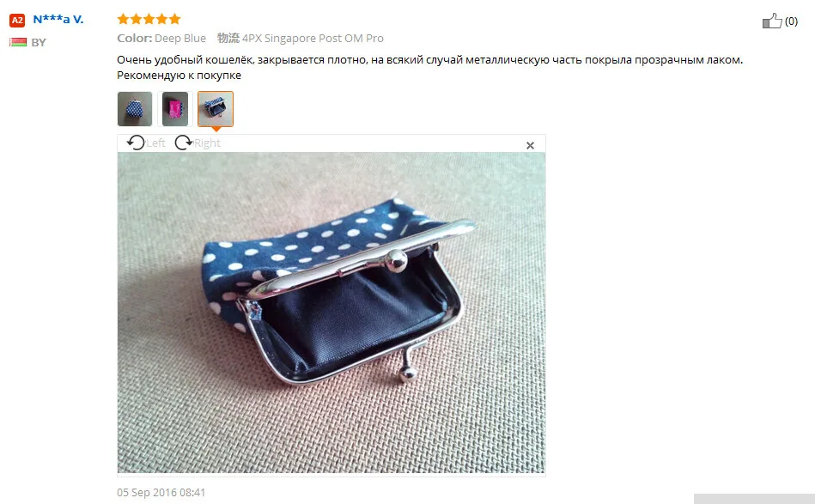Rotate the photo left using the counterclockwise arrow
Viewport: 815px width, 504px height.
136,143
